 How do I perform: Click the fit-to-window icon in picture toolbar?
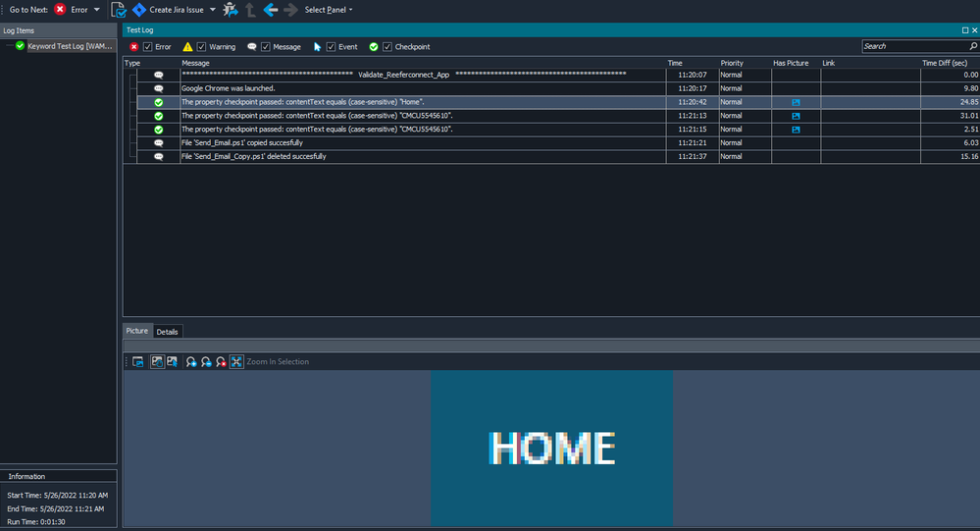236,362
